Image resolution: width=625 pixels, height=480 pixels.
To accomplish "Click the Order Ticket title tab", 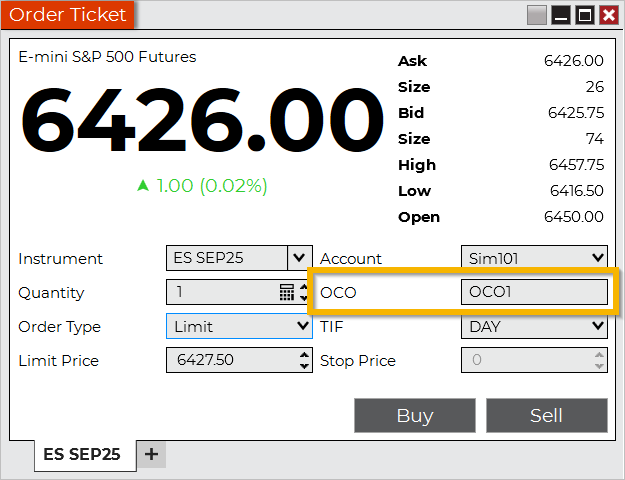I will pyautogui.click(x=68, y=15).
